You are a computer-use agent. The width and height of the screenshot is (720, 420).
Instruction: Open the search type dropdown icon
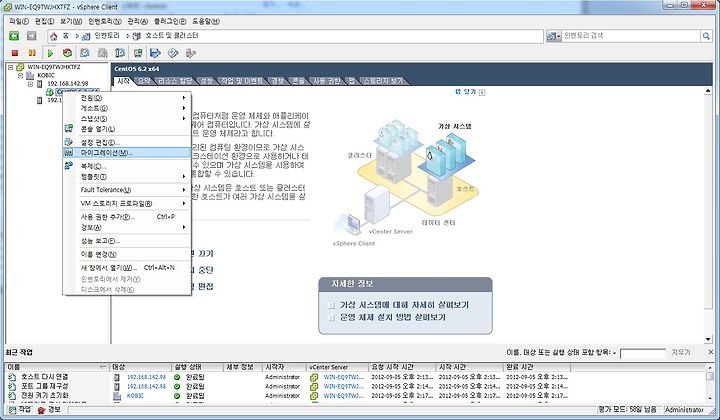(553, 36)
